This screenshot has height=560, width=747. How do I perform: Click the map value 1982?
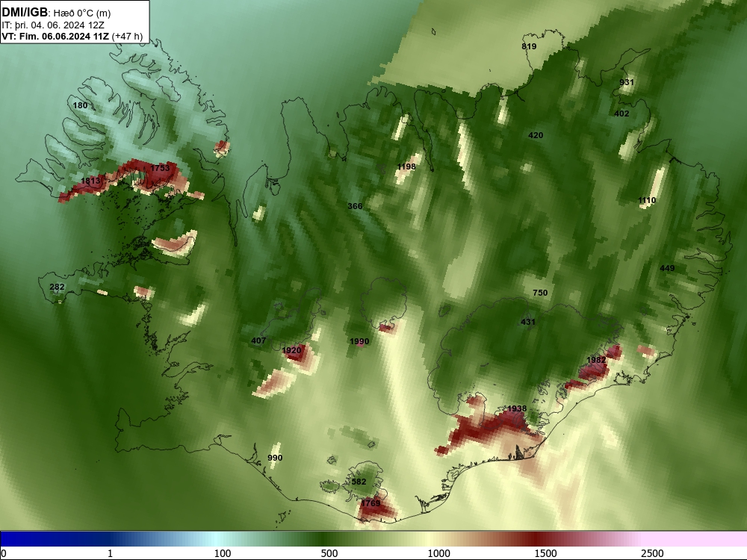tap(596, 360)
